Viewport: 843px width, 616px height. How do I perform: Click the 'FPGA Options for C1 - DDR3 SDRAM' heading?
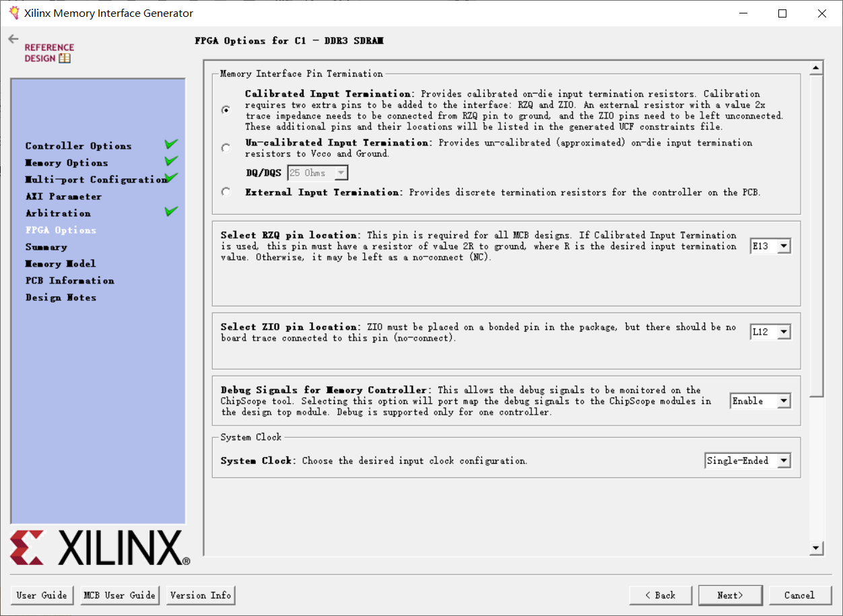click(289, 40)
